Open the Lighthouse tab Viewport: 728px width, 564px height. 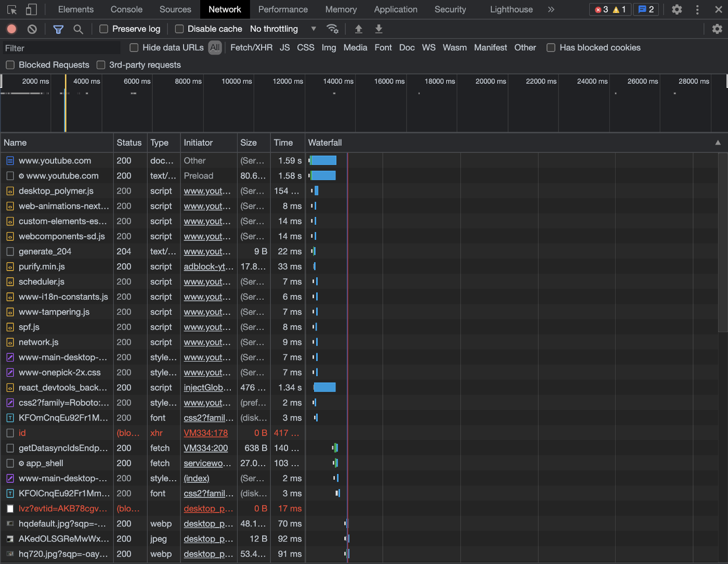click(511, 9)
